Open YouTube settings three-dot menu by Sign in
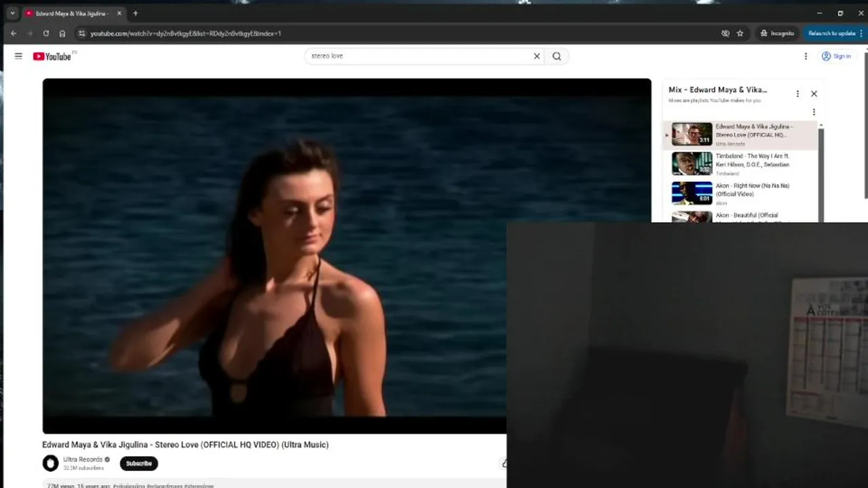This screenshot has height=488, width=868. (806, 56)
